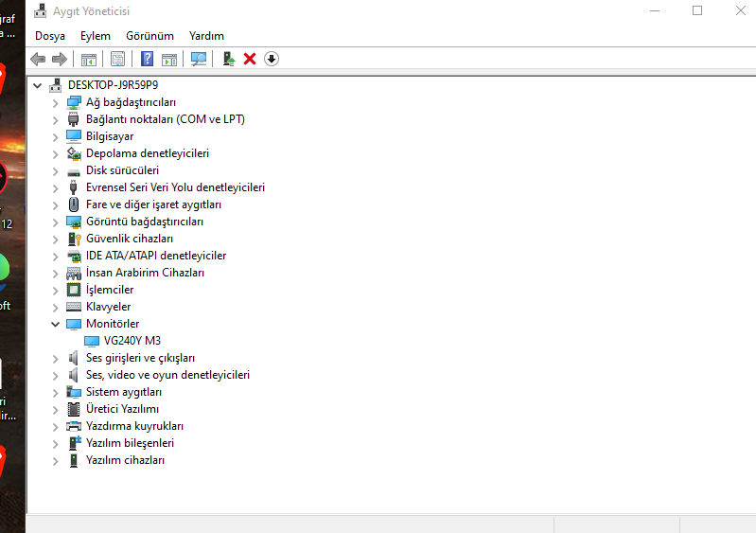Screen dimensions: 756x533
Task: Expand Görüntü bağdaştırıcıları category
Action: click(56, 222)
